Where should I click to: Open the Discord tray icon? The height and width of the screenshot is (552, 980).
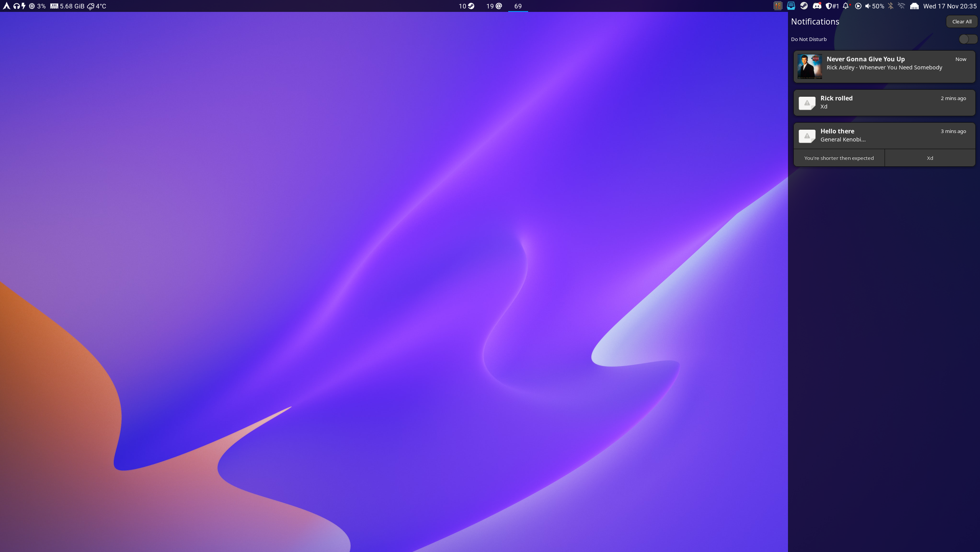click(x=817, y=6)
